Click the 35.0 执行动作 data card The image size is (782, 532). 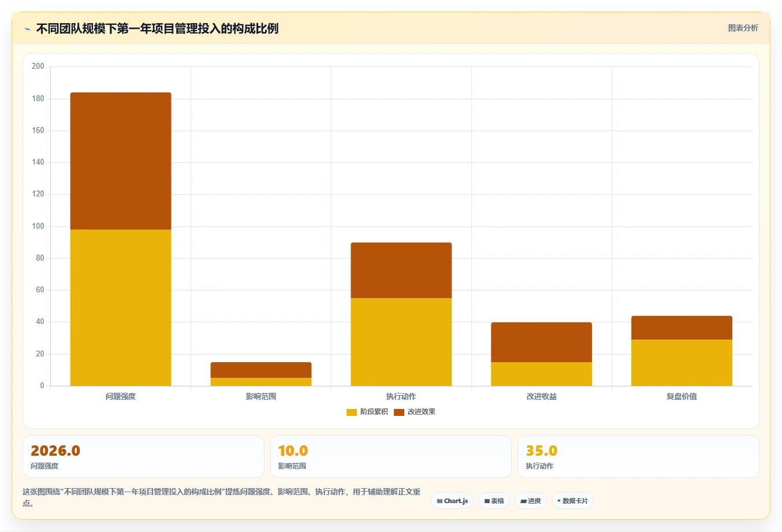click(x=638, y=456)
